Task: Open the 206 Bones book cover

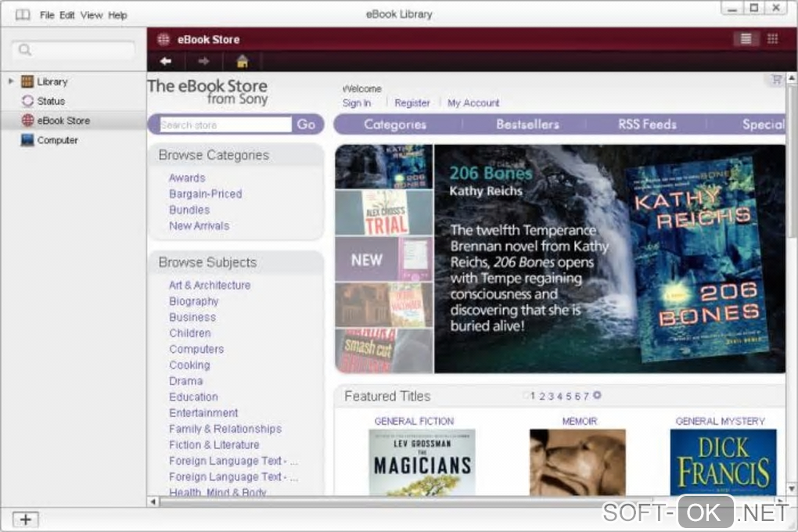Action: tap(697, 261)
